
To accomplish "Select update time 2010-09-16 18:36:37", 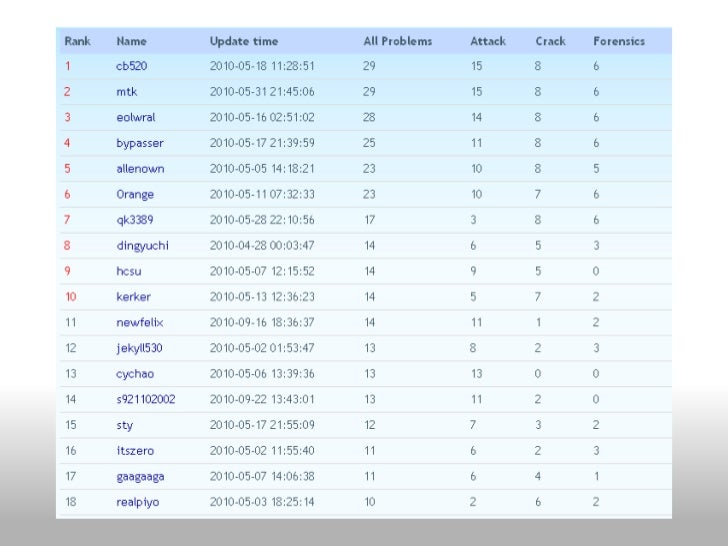I will [262, 322].
